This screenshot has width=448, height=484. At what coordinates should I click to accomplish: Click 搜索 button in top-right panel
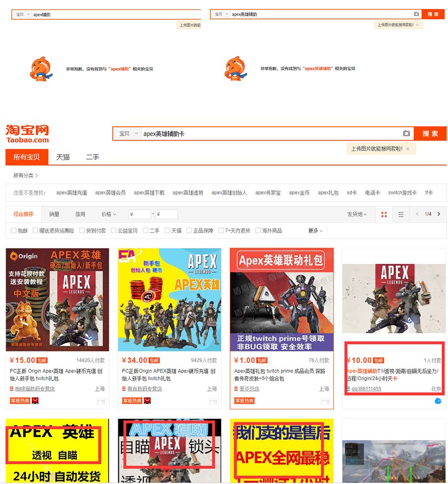(433, 14)
